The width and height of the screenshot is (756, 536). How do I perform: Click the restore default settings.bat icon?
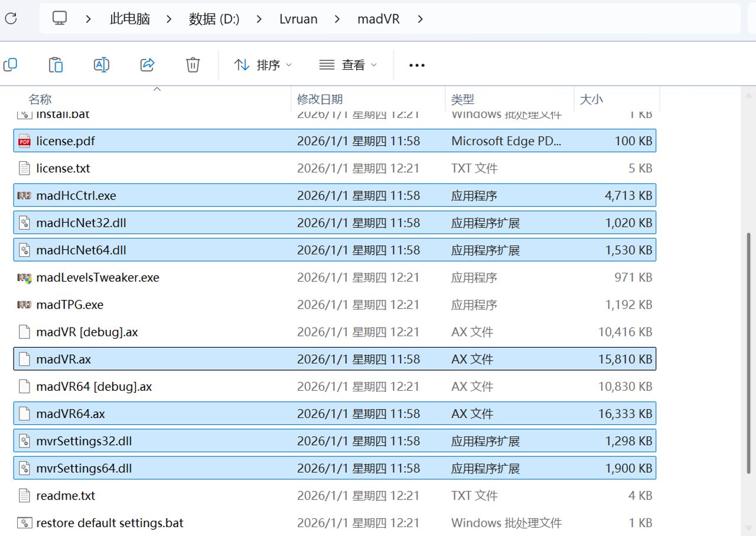[24, 522]
